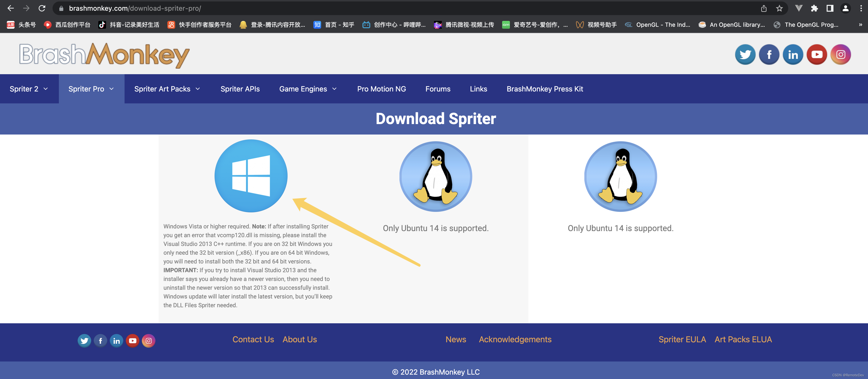Open the 登录-腾讯内容开放 bookmark
Viewport: 868px width, 379px height.
(272, 25)
